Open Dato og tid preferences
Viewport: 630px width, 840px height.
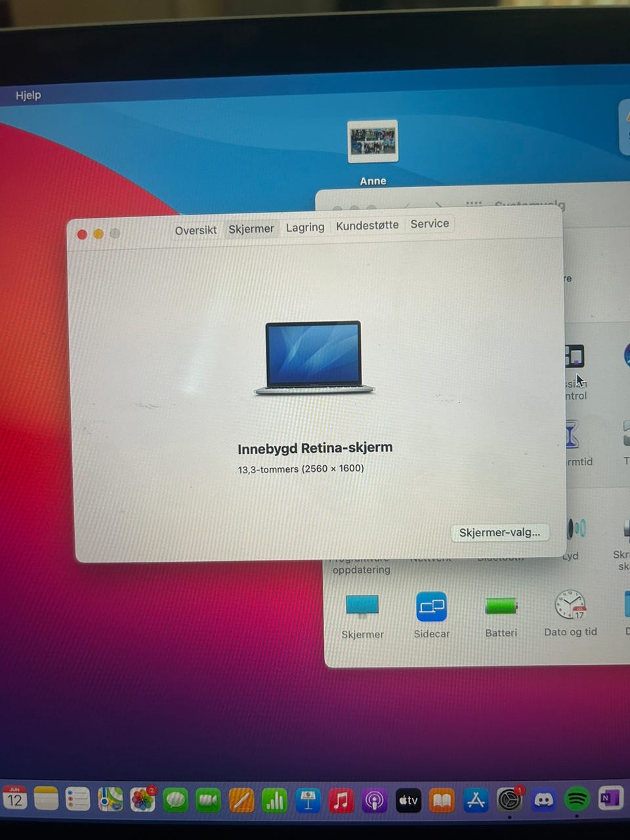pos(570,613)
